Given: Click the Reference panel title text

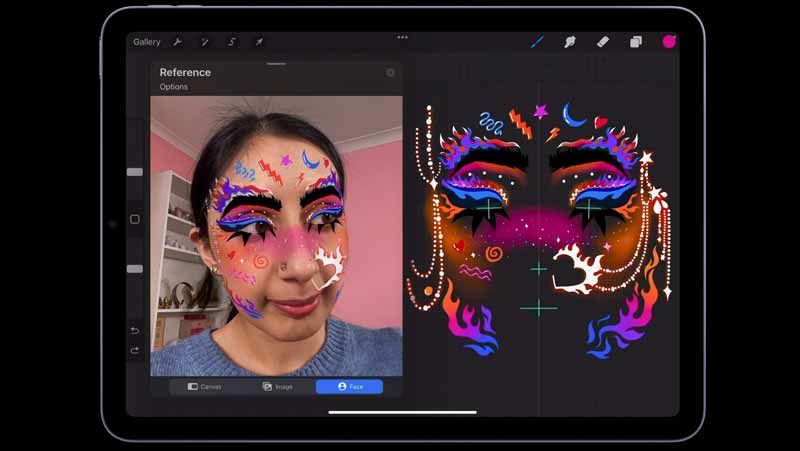Looking at the screenshot, I should pyautogui.click(x=185, y=72).
